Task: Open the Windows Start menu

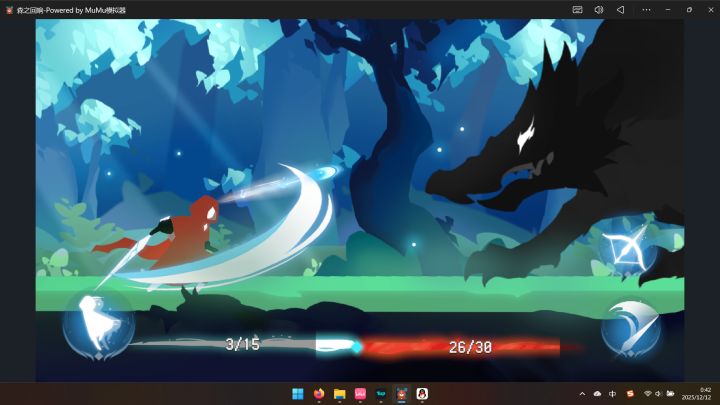Action: coord(298,394)
